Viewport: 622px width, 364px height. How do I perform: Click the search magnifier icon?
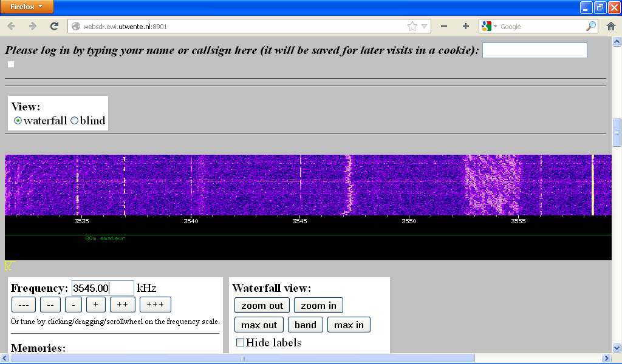pos(590,26)
